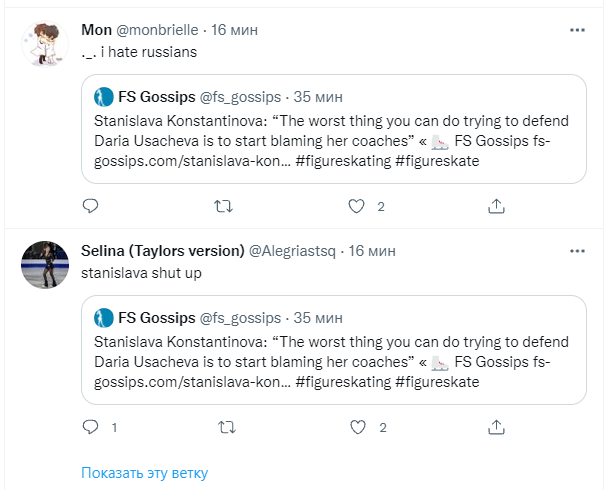The width and height of the screenshot is (605, 490).
Task: Reply to Selina's tweet
Action: coord(90,427)
